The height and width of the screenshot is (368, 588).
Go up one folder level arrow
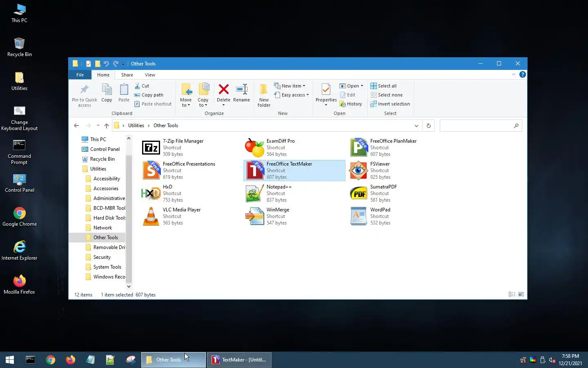pyautogui.click(x=107, y=126)
